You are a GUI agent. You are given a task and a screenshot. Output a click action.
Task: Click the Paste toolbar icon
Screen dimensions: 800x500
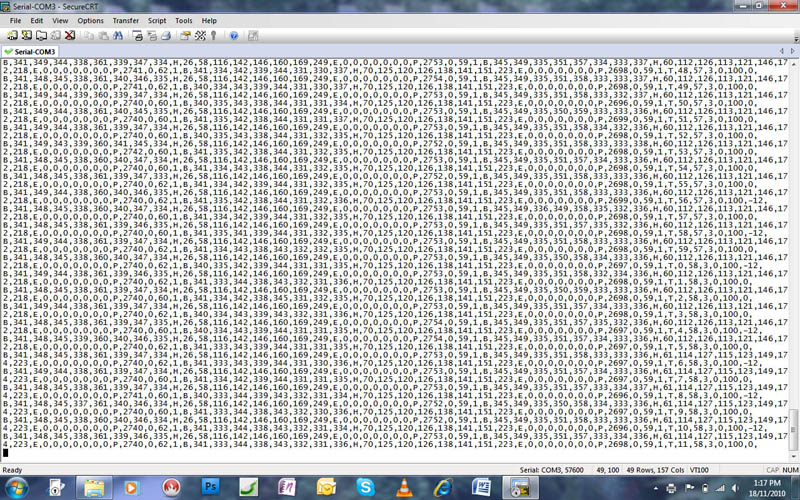(104, 35)
